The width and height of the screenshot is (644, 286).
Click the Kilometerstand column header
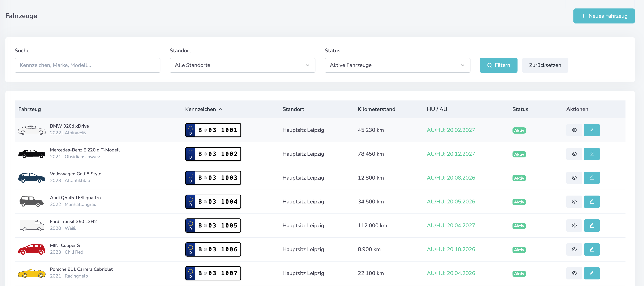[x=376, y=109]
